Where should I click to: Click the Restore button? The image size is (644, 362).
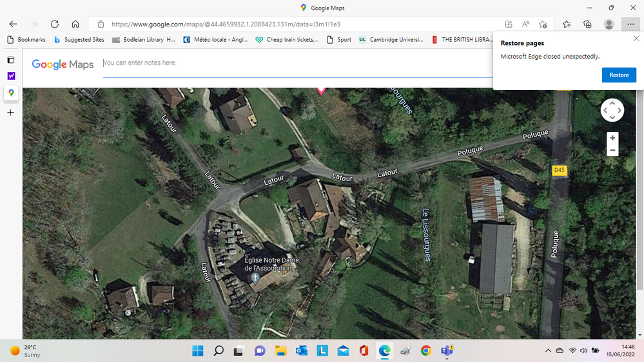tap(619, 75)
